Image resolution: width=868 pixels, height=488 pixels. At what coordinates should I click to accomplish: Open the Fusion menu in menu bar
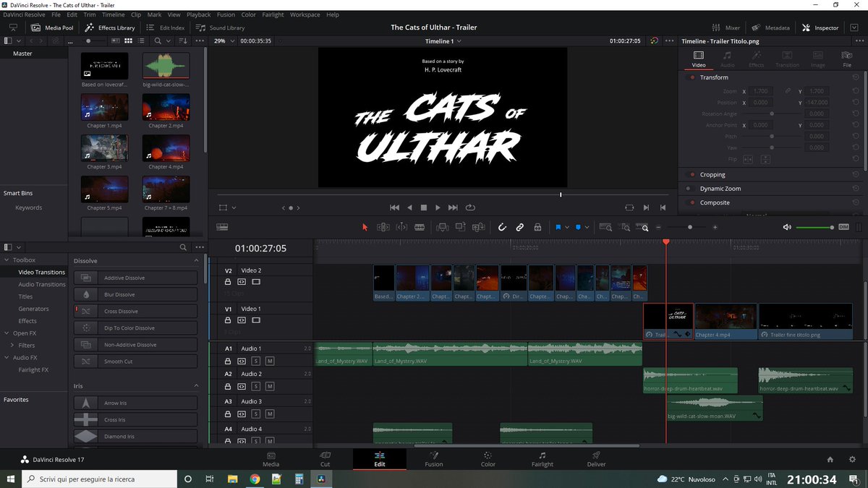[226, 14]
